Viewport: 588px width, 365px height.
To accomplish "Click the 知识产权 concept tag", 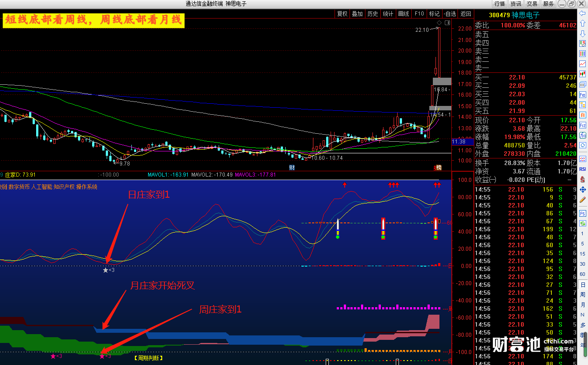I will [x=64, y=187].
